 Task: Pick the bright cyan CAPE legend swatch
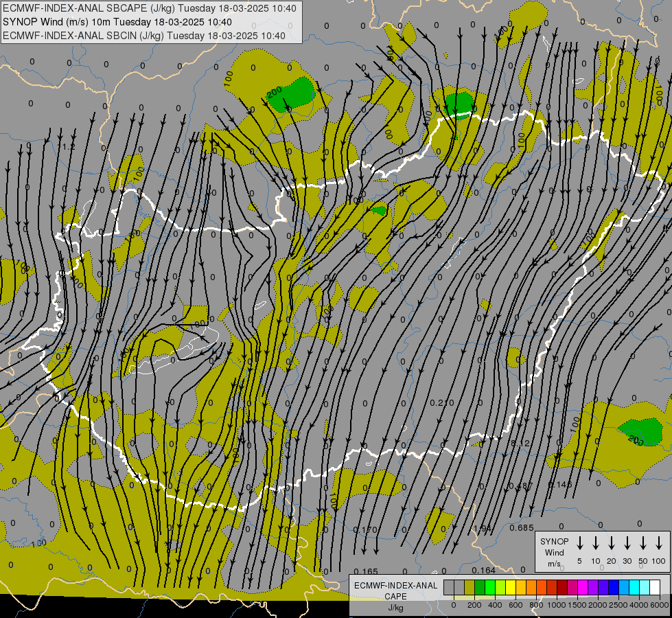coord(634,587)
